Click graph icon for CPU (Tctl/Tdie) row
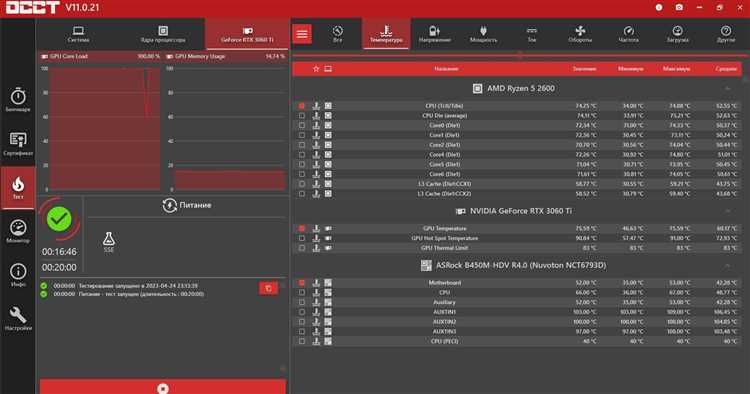Screen dimensions: 750x394 click(x=316, y=106)
